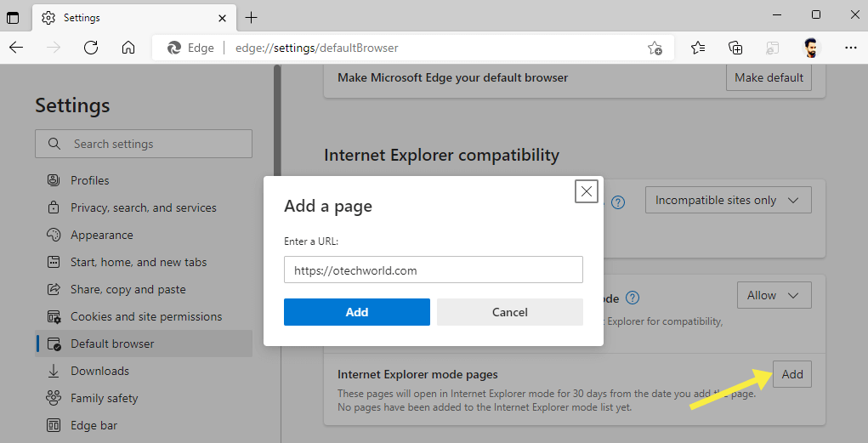Click the settings sidebar scrollbar
The width and height of the screenshot is (868, 443).
[x=277, y=122]
